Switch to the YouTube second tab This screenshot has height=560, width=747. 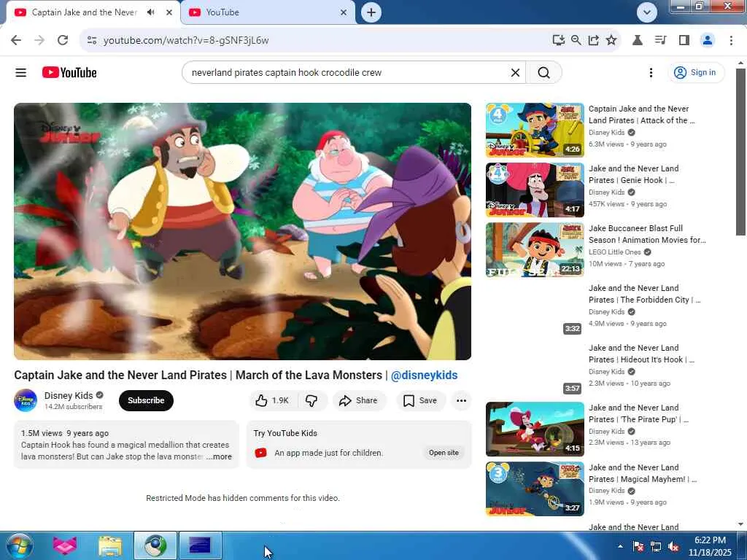click(x=267, y=12)
